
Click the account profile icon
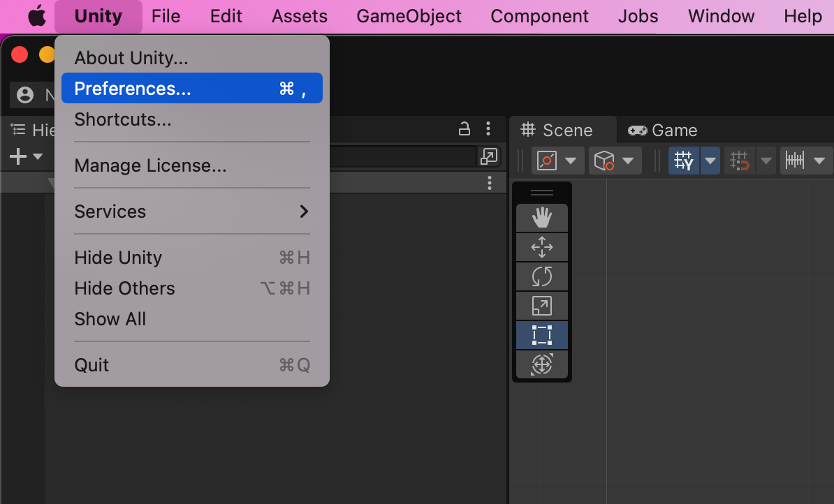pyautogui.click(x=25, y=95)
